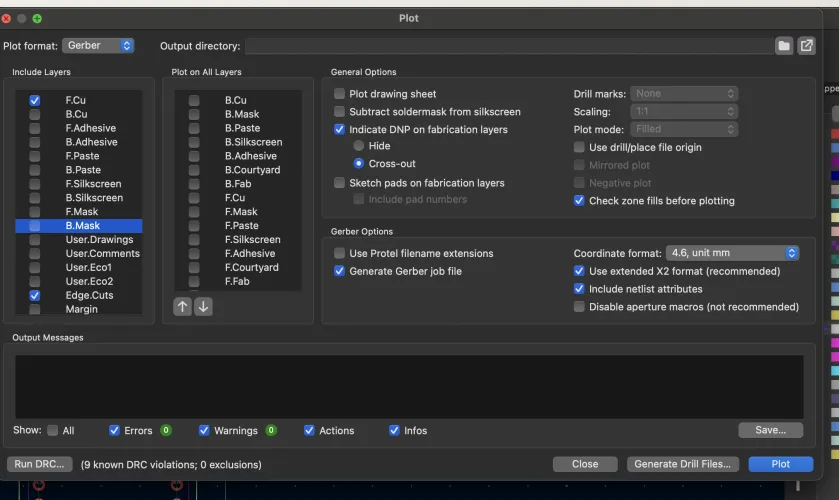
Task: Enable Plot drawing sheet option
Action: tap(340, 94)
